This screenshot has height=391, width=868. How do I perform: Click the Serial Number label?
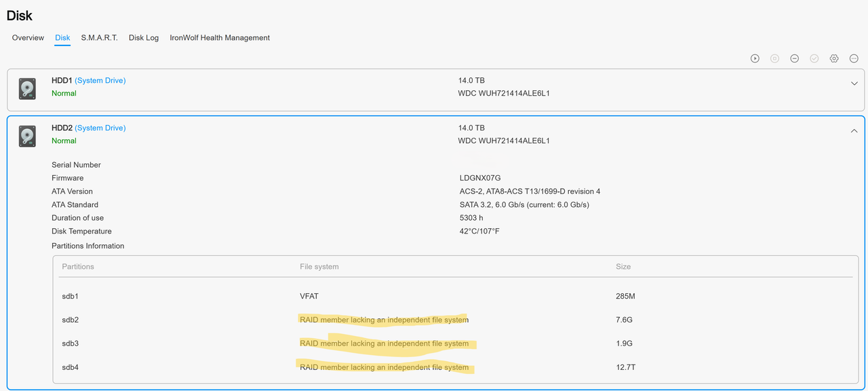point(76,165)
